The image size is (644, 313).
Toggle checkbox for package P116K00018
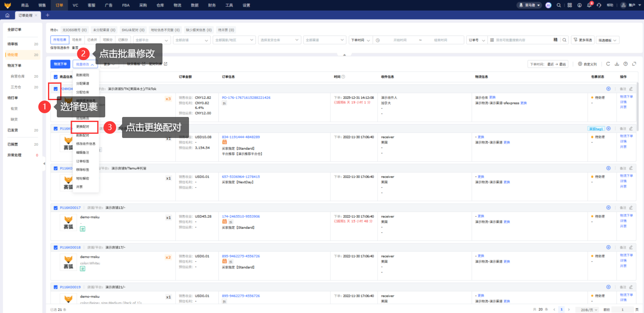56,247
